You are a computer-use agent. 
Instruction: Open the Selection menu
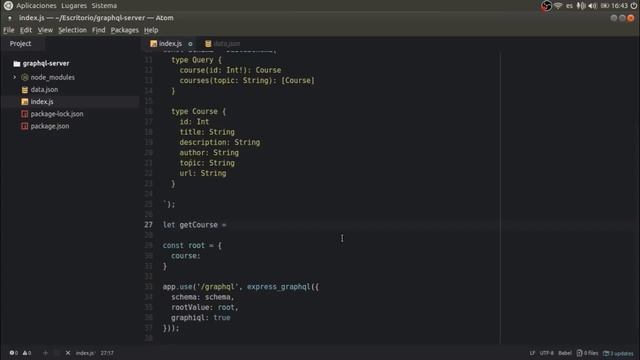point(72,30)
